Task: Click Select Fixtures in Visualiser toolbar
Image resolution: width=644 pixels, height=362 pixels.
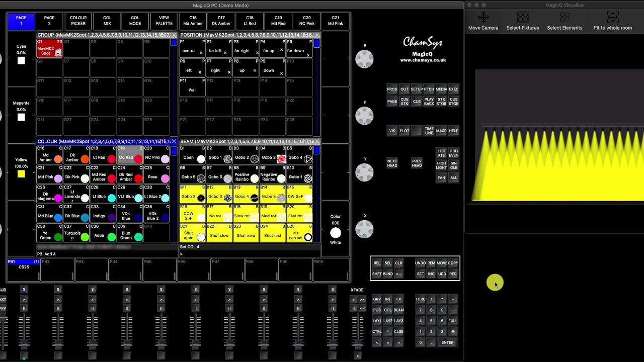Action: click(523, 21)
